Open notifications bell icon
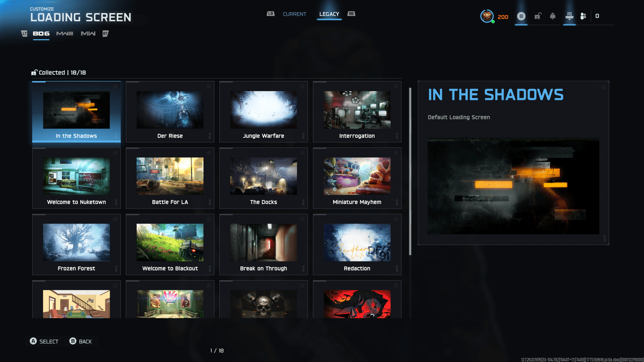The image size is (644, 362). (x=553, y=16)
